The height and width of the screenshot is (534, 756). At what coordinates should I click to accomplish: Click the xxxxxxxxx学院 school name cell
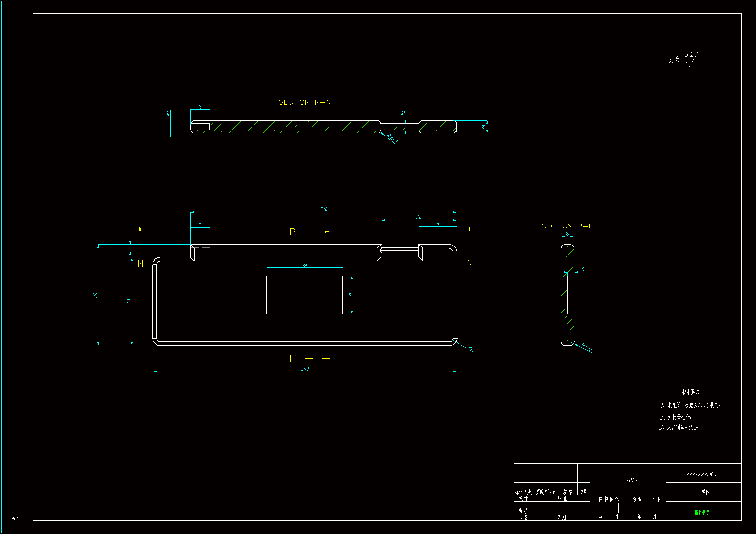click(x=700, y=474)
